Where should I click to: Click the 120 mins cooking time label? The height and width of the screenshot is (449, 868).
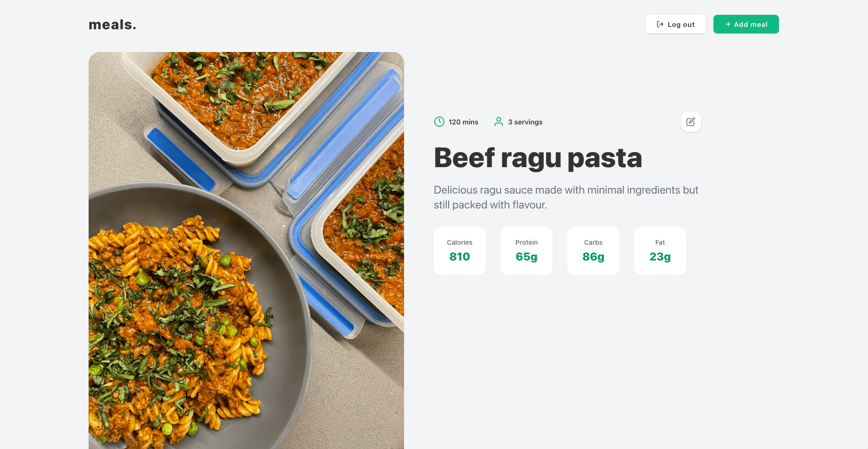[x=463, y=122]
